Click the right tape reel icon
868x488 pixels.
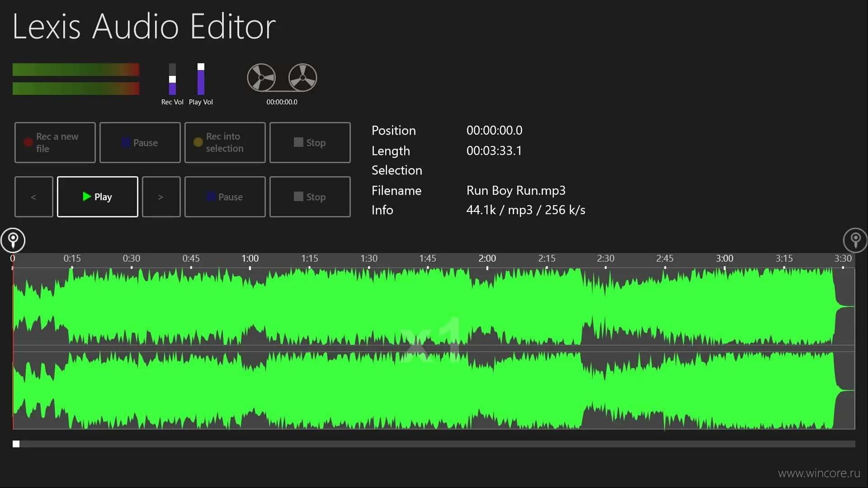[302, 77]
